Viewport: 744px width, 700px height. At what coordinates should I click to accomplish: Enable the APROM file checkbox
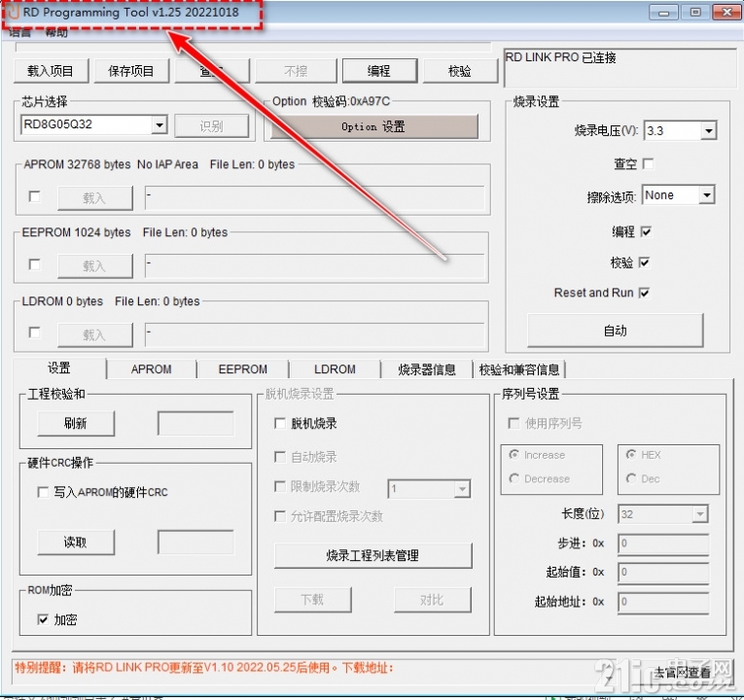[34, 196]
